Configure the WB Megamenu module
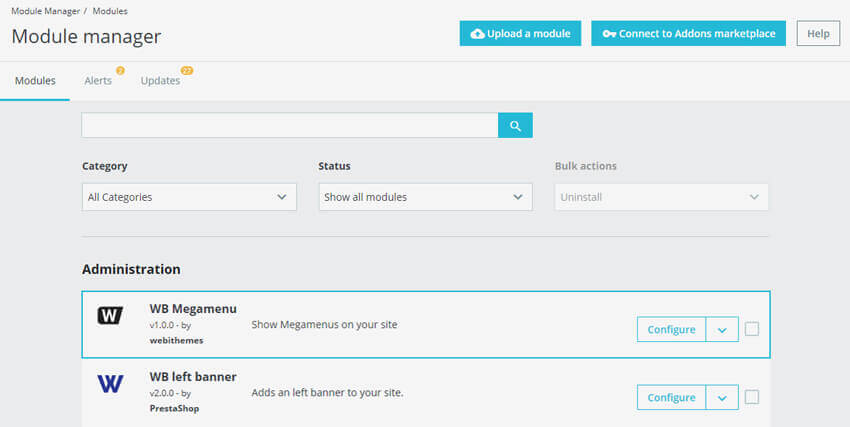Viewport: 850px width, 427px height. (x=671, y=329)
